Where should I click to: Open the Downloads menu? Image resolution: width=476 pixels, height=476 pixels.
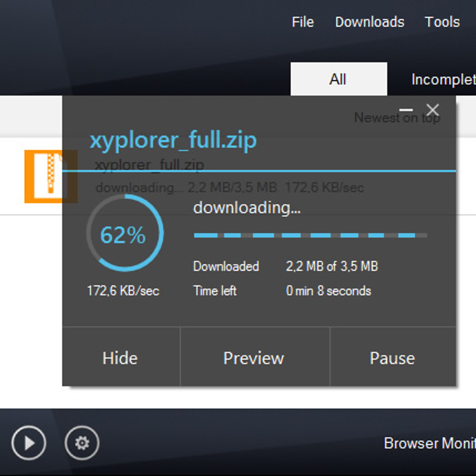point(369,22)
